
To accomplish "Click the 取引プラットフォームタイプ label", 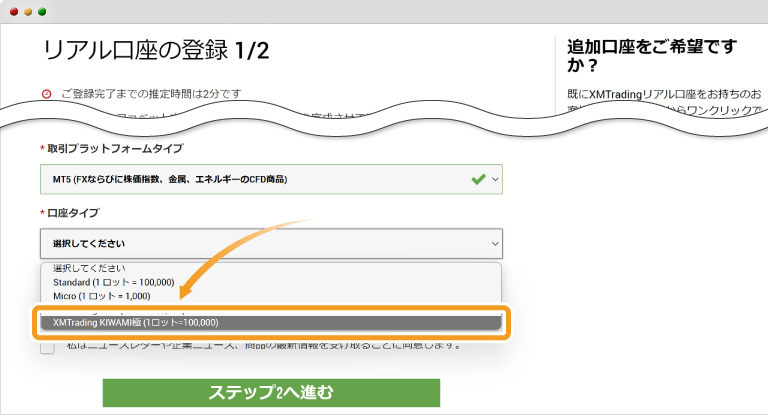I will pyautogui.click(x=115, y=148).
